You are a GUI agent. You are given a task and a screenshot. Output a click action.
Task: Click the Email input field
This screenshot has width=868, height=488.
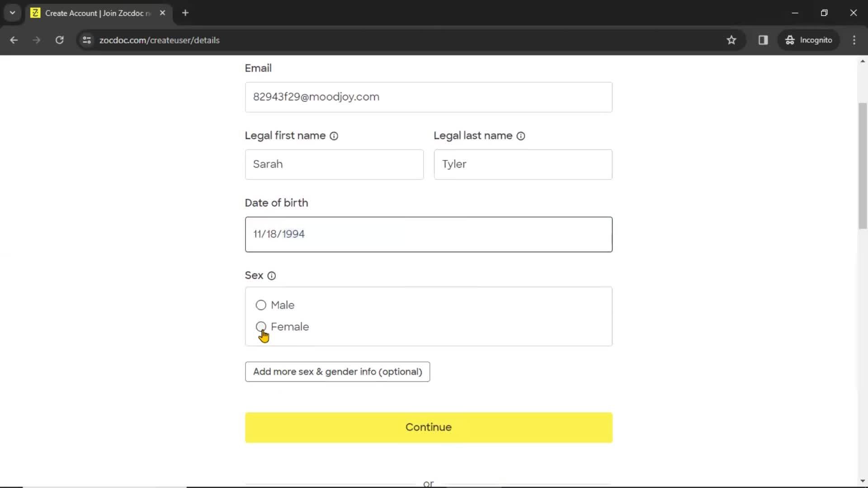(x=429, y=97)
